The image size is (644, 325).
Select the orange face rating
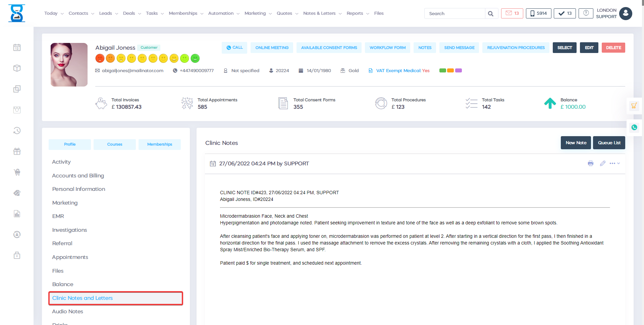pos(110,58)
